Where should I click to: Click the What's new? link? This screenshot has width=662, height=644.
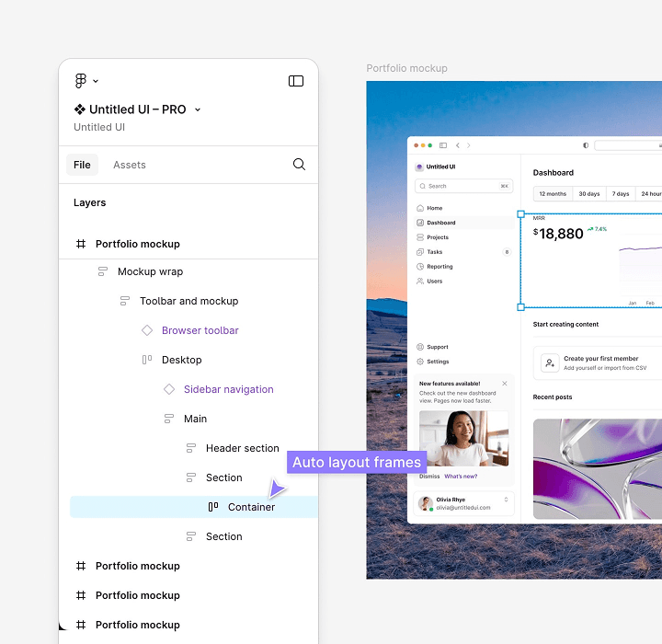461,477
